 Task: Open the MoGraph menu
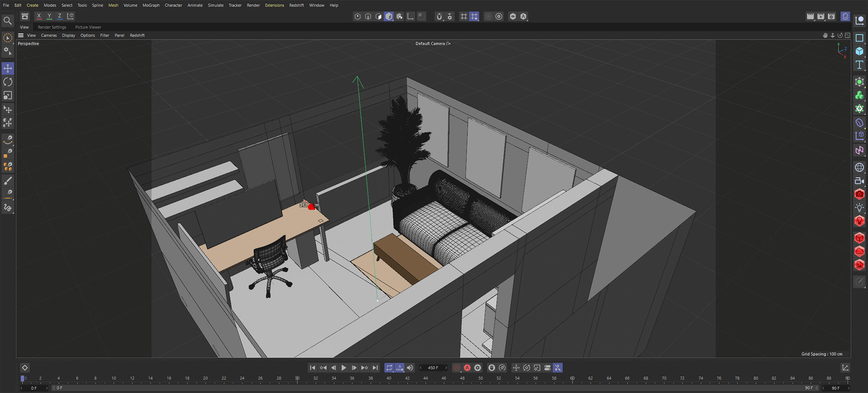click(151, 5)
